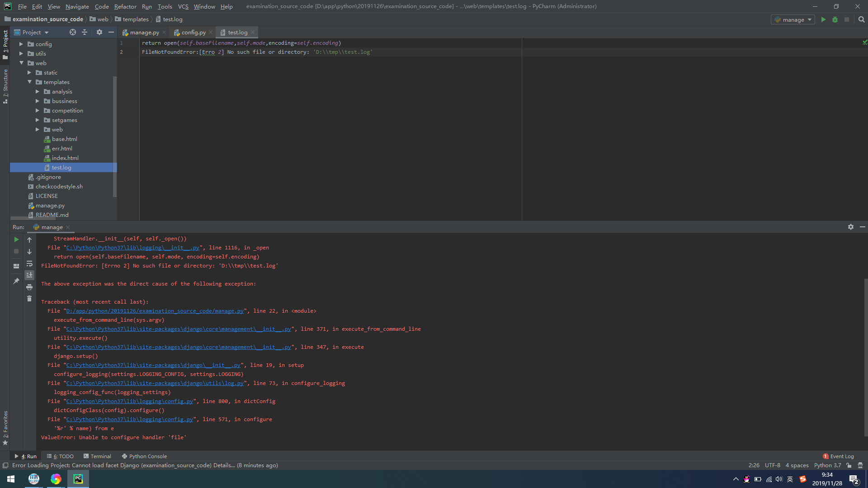Click Project tree vertical scrollbar
868x488 pixels.
(x=115, y=136)
